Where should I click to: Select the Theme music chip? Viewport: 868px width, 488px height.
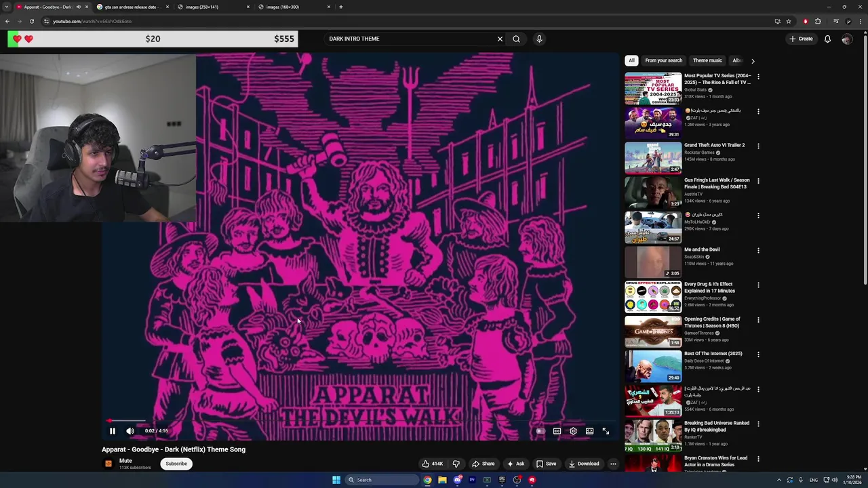pyautogui.click(x=707, y=60)
